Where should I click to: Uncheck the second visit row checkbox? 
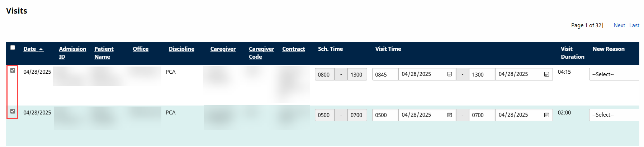click(x=13, y=111)
